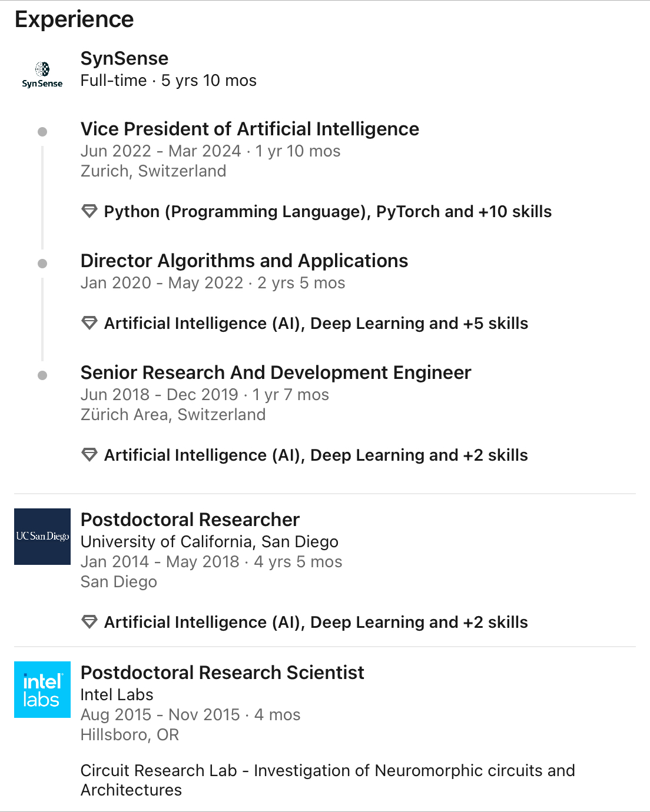Click timeline bullet for Vice President role
Image resolution: width=650 pixels, height=812 pixels.
(42, 132)
